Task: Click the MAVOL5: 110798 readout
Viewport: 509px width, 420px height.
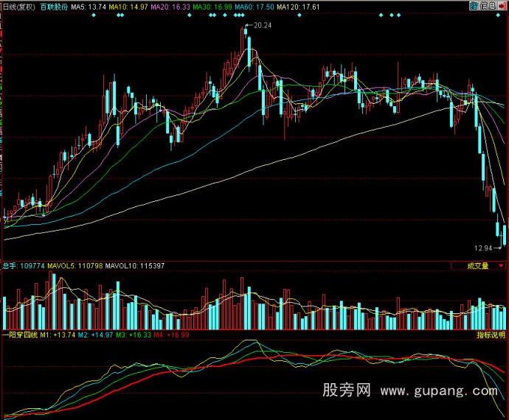Action: [75, 266]
